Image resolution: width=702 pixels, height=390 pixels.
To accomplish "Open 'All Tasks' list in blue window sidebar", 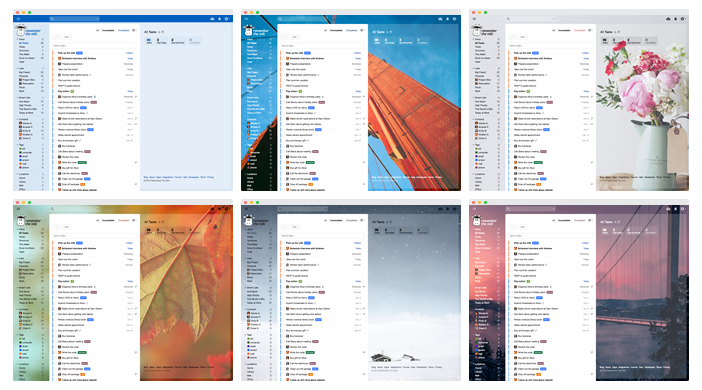I will (23, 43).
